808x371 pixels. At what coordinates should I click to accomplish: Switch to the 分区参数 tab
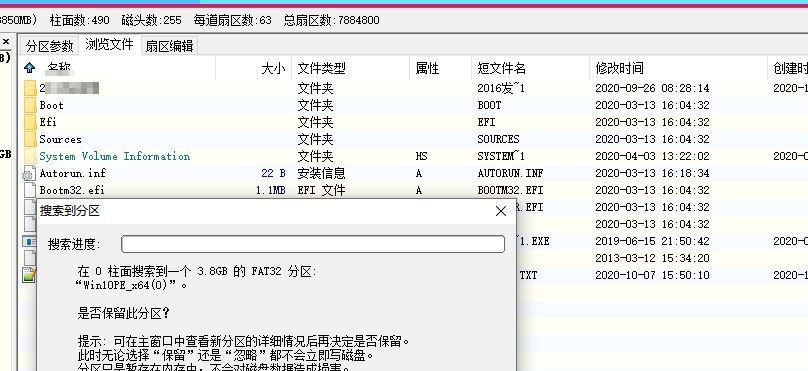click(x=49, y=46)
